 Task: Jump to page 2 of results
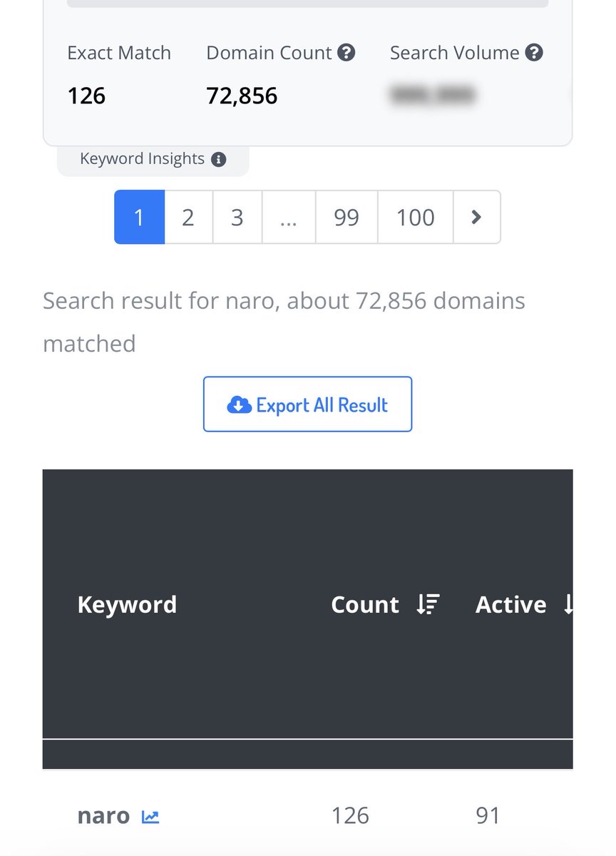pos(188,217)
